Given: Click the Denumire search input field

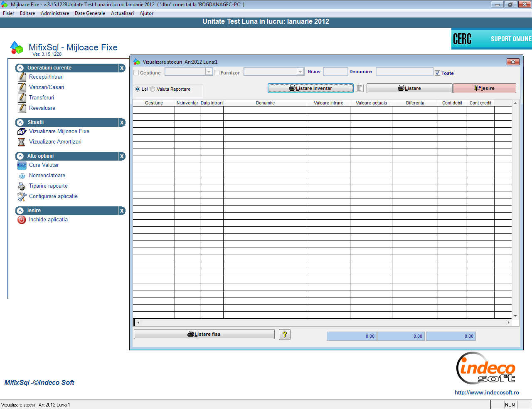Looking at the screenshot, I should click(404, 72).
